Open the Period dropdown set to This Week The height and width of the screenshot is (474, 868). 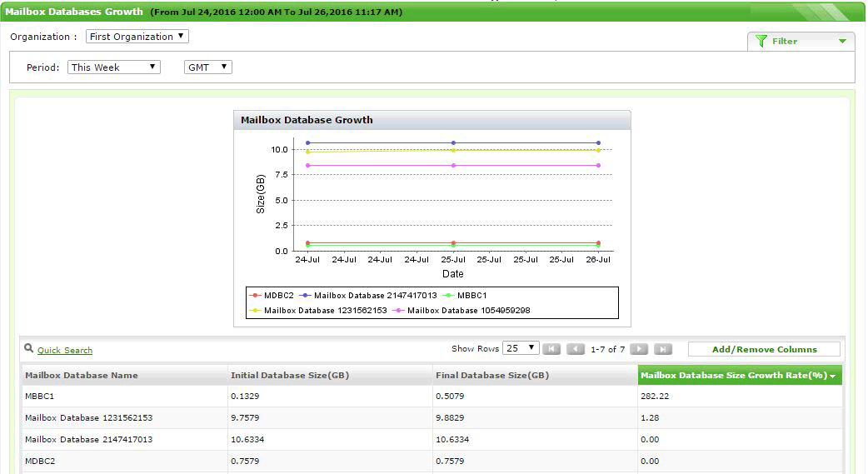point(113,67)
